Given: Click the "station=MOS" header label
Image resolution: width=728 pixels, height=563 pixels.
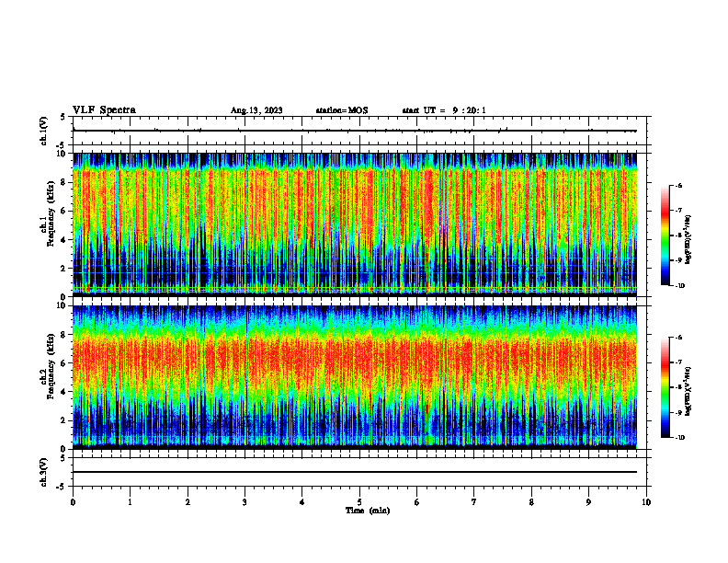Looking at the screenshot, I should coord(342,110).
